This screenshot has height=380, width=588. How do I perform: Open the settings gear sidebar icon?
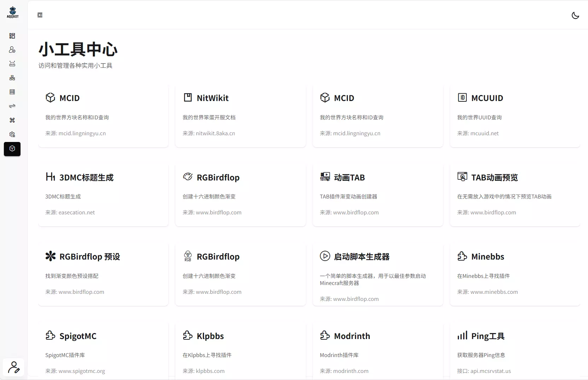12,134
